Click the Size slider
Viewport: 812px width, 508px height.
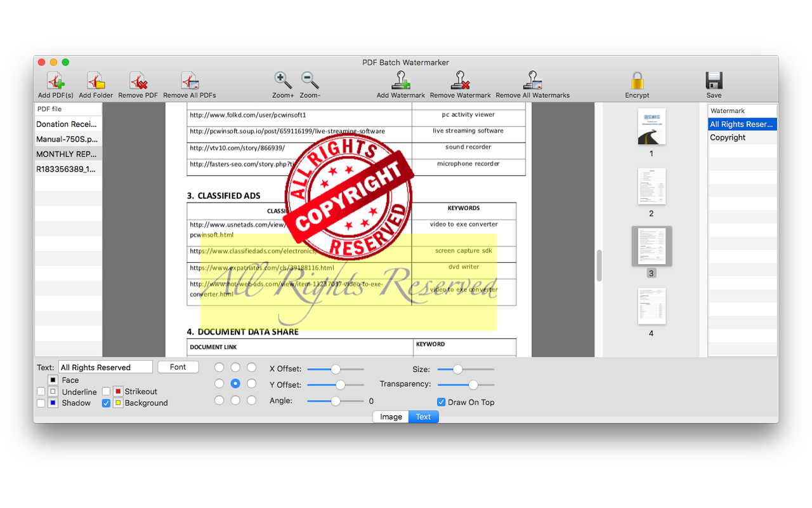pos(466,369)
